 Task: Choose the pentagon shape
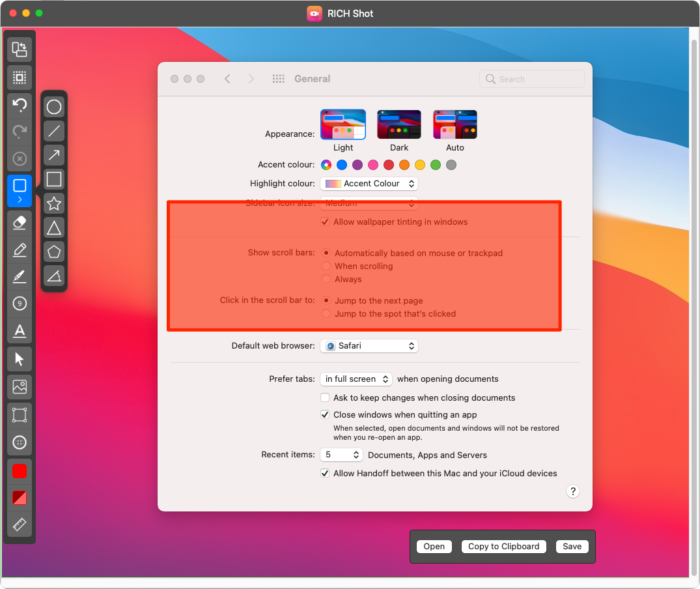coord(54,252)
